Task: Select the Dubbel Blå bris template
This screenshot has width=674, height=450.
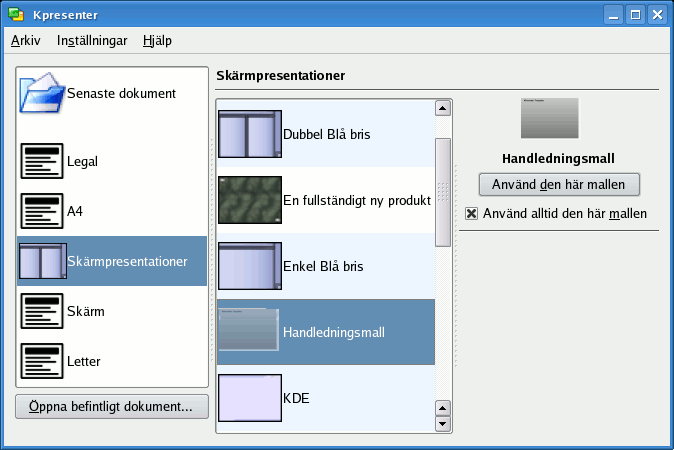Action: [x=246, y=134]
